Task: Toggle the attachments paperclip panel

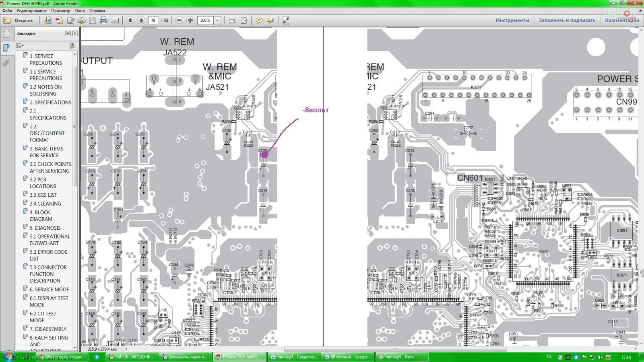Action: point(6,62)
